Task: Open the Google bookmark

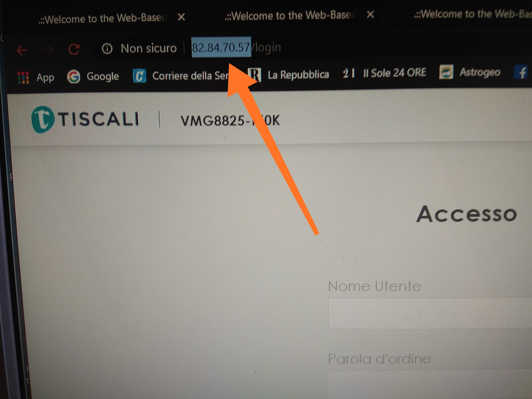Action: [93, 76]
